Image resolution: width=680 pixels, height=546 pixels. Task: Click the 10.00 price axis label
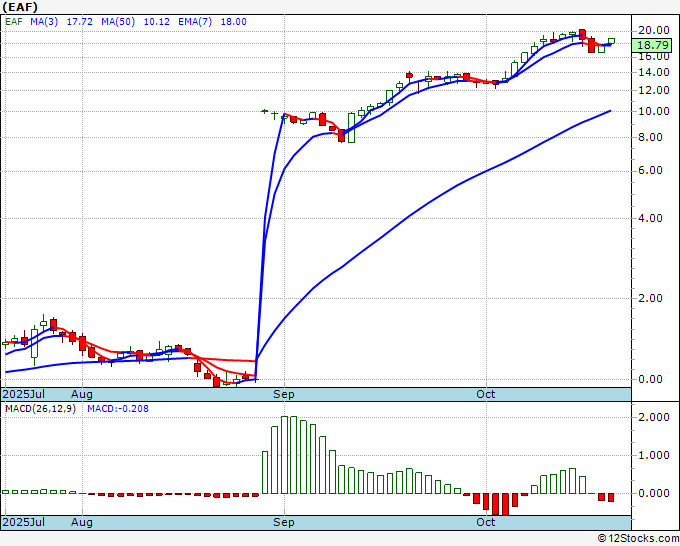click(x=654, y=111)
